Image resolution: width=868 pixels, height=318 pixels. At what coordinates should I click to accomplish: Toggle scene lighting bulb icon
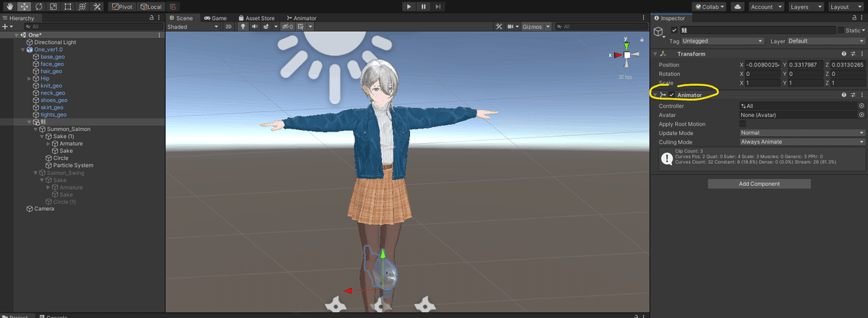point(244,27)
